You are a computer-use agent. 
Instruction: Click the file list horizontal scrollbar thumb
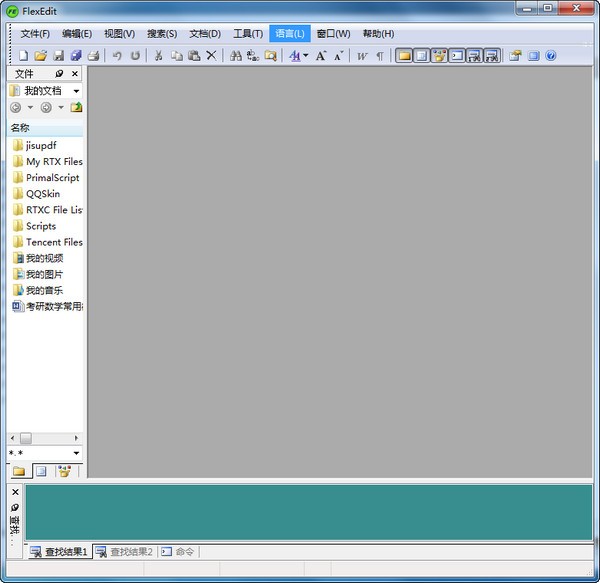(26, 438)
